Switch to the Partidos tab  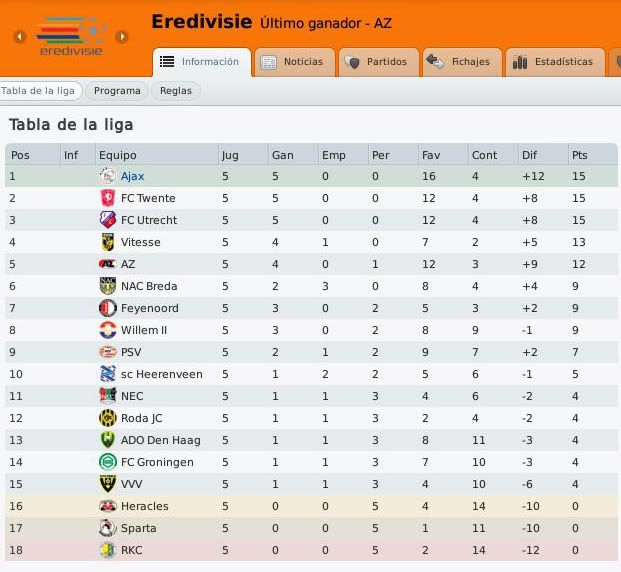tap(377, 62)
